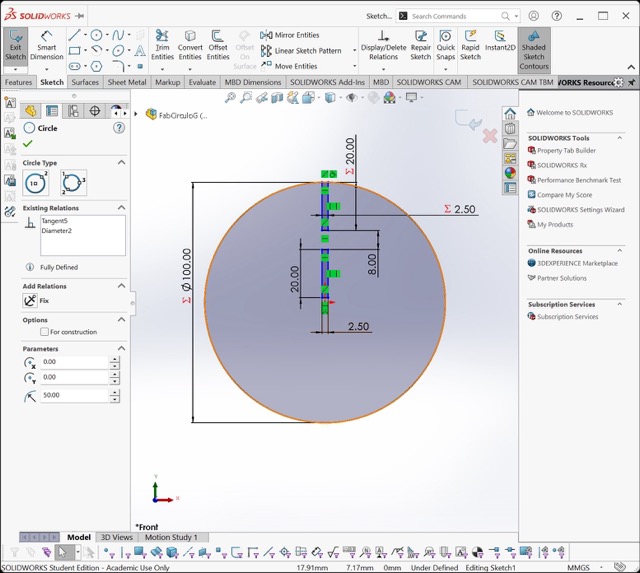
Task: Choose the Convert Entities tool
Action: (x=190, y=47)
